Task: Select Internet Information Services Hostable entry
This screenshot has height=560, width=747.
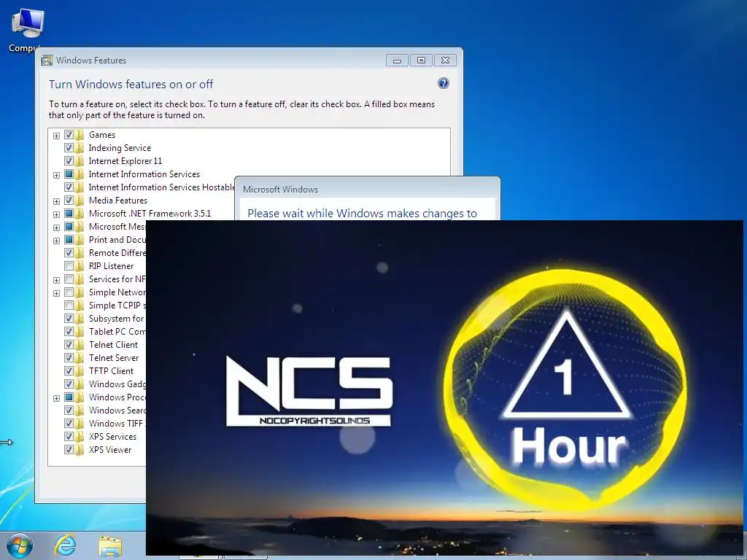Action: click(161, 187)
